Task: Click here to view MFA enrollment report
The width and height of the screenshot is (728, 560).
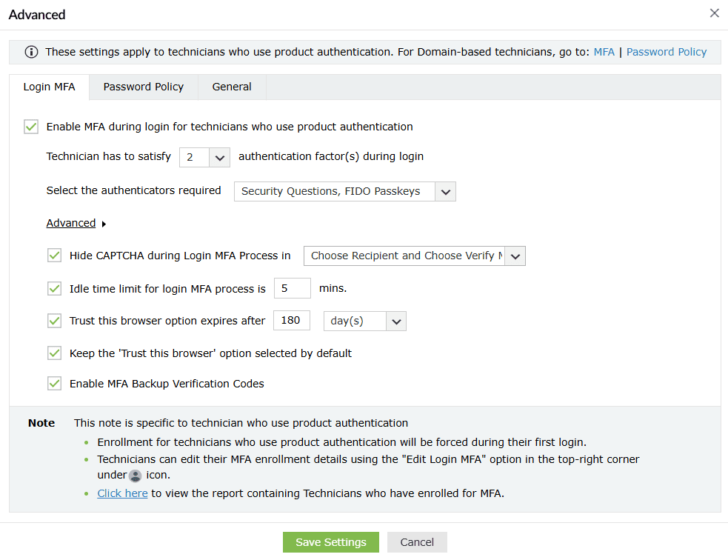Action: coord(122,493)
